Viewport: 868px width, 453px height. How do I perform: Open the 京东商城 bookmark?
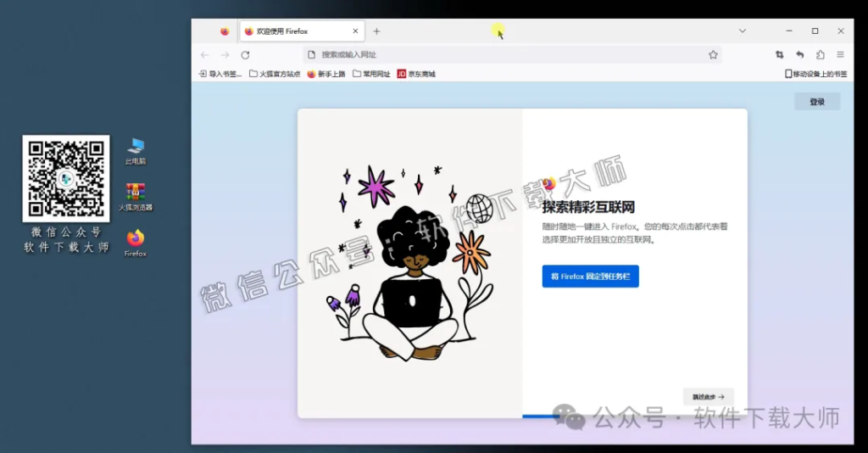coord(416,74)
